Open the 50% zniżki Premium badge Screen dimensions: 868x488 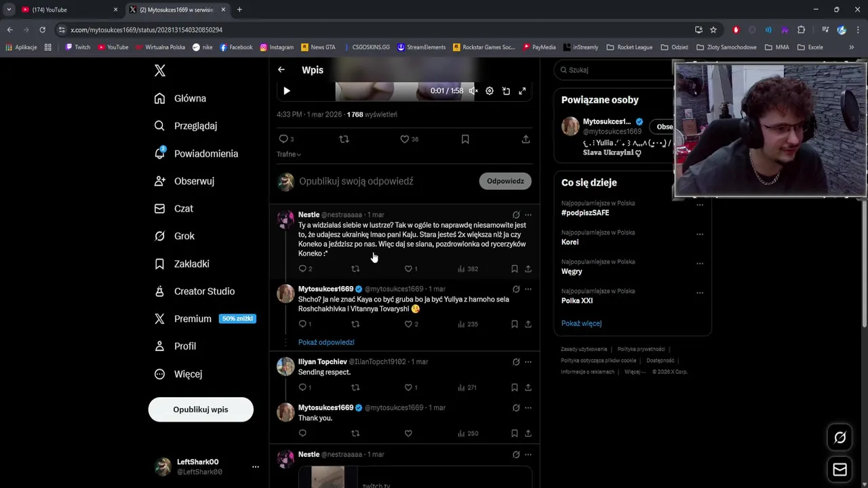(x=237, y=319)
